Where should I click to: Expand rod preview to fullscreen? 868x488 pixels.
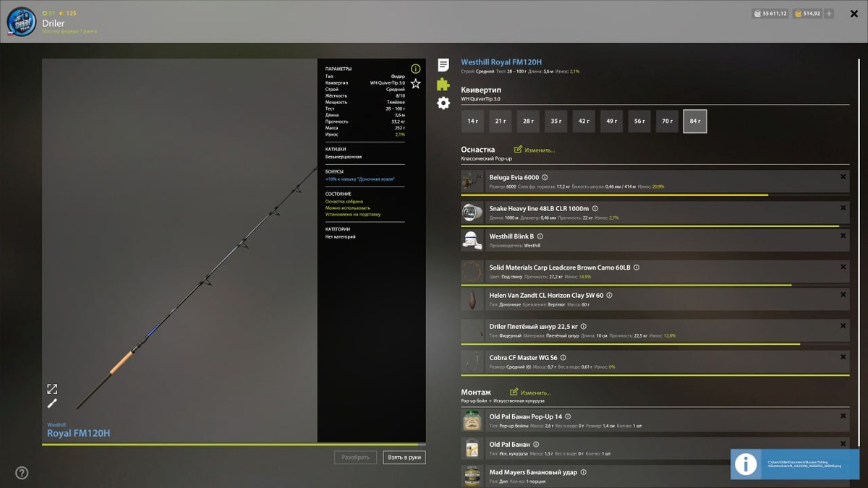click(x=52, y=389)
